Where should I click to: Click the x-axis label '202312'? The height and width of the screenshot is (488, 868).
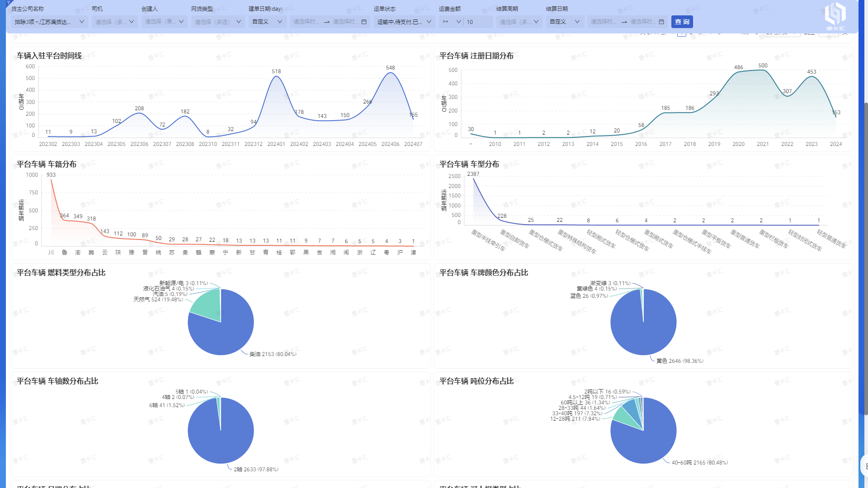(253, 144)
